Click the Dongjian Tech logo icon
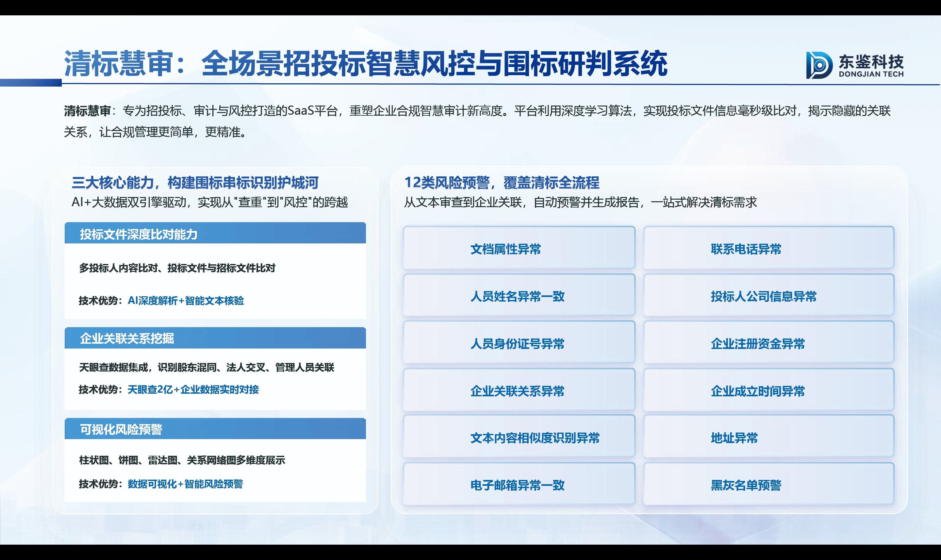 click(x=819, y=65)
